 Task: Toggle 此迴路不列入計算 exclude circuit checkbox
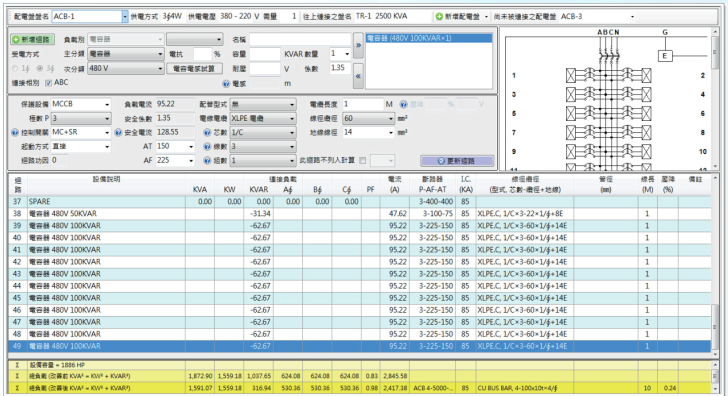click(363, 161)
